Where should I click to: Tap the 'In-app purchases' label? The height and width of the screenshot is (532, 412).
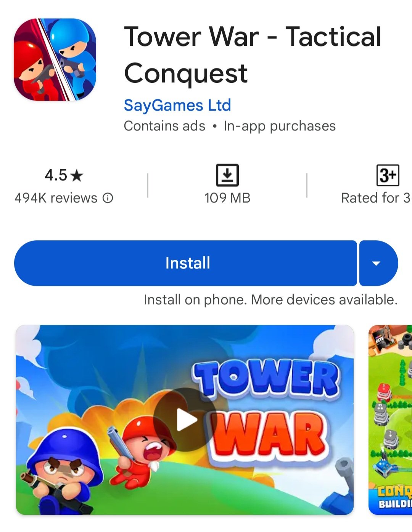point(280,126)
